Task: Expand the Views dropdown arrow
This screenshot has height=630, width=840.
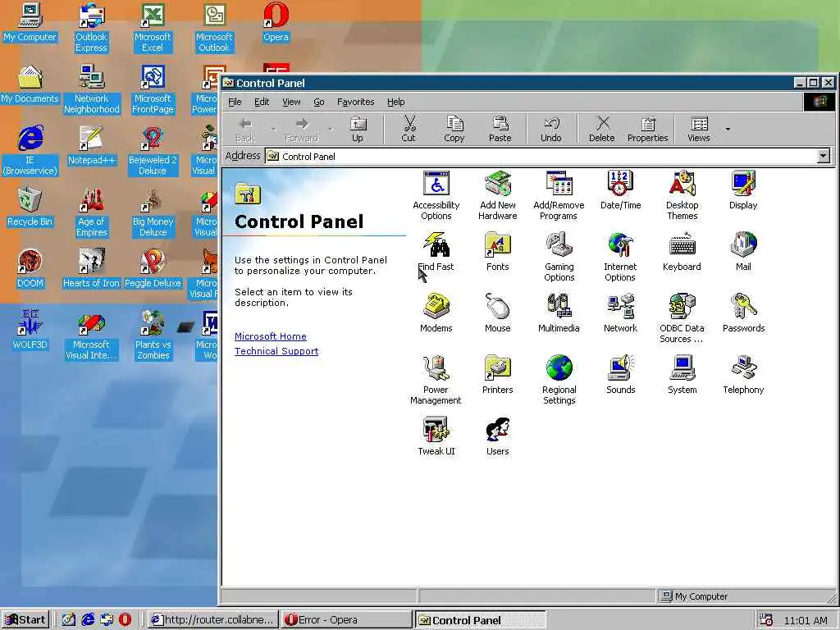Action: point(728,129)
